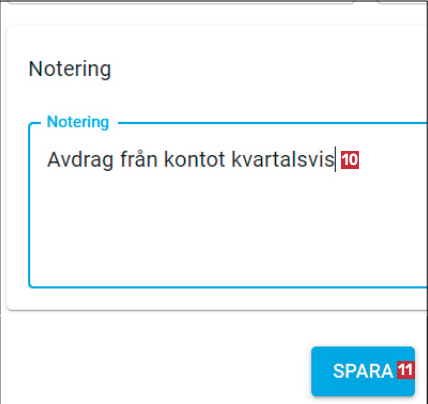Click the bottom edge of the Notering field

[228, 287]
